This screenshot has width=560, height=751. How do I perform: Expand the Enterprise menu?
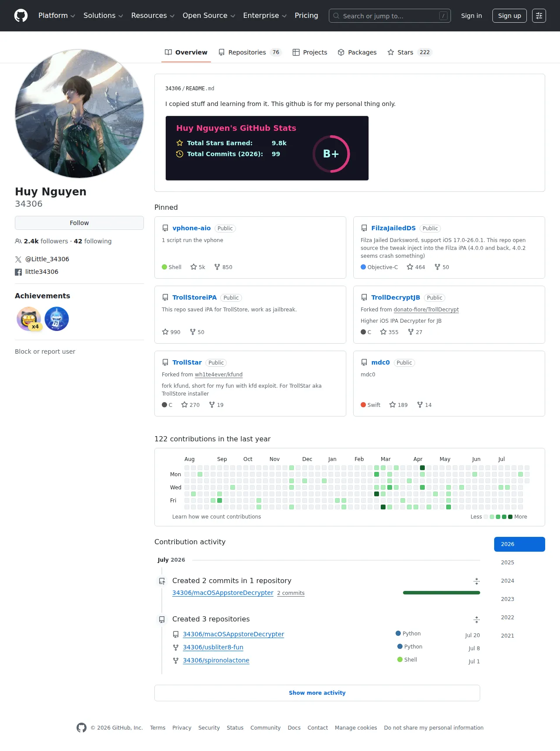tap(265, 16)
